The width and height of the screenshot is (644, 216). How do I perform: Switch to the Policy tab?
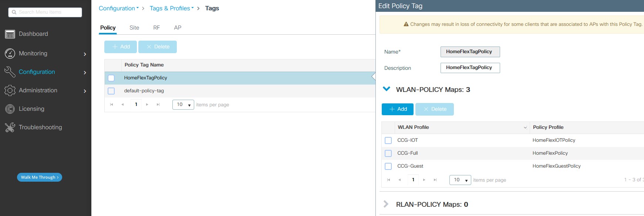coord(108,28)
